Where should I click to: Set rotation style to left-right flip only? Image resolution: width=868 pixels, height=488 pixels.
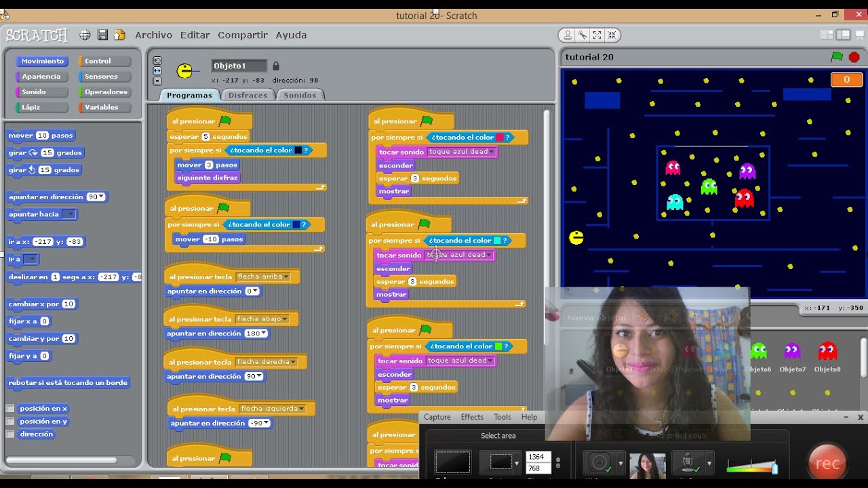point(157,70)
